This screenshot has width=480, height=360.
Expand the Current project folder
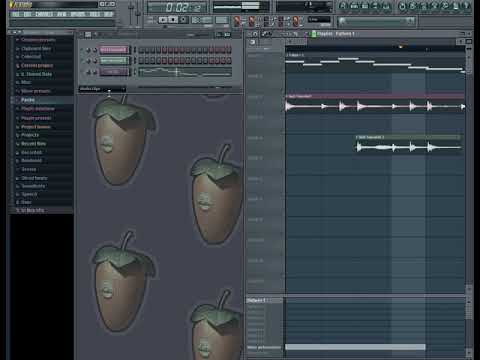37,66
